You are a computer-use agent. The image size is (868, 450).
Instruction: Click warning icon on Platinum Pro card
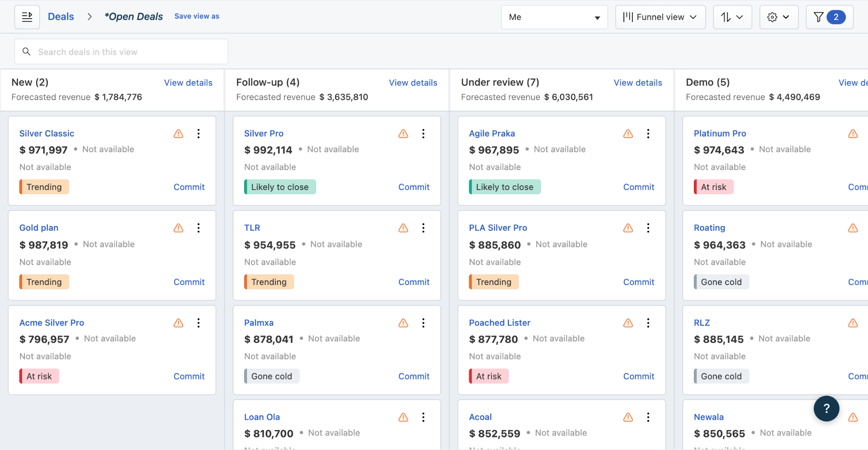click(x=853, y=134)
